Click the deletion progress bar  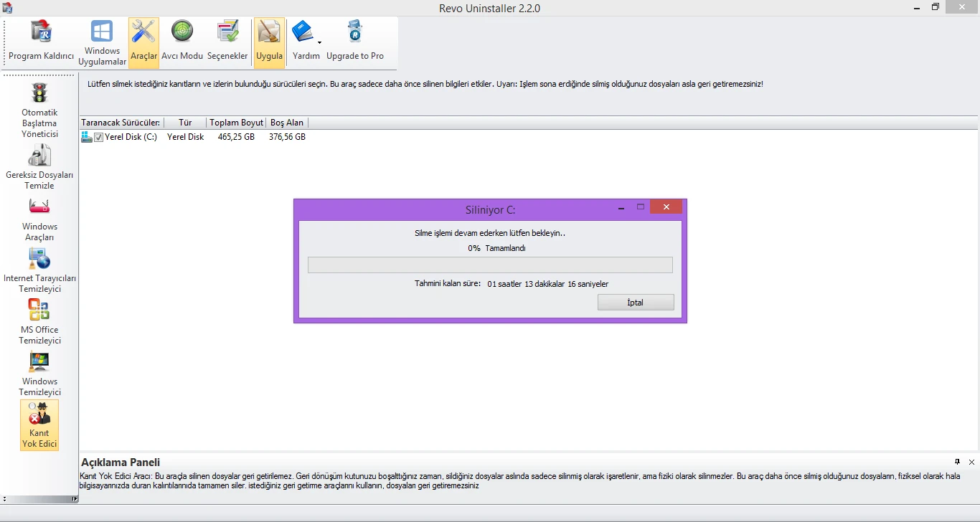coord(490,265)
